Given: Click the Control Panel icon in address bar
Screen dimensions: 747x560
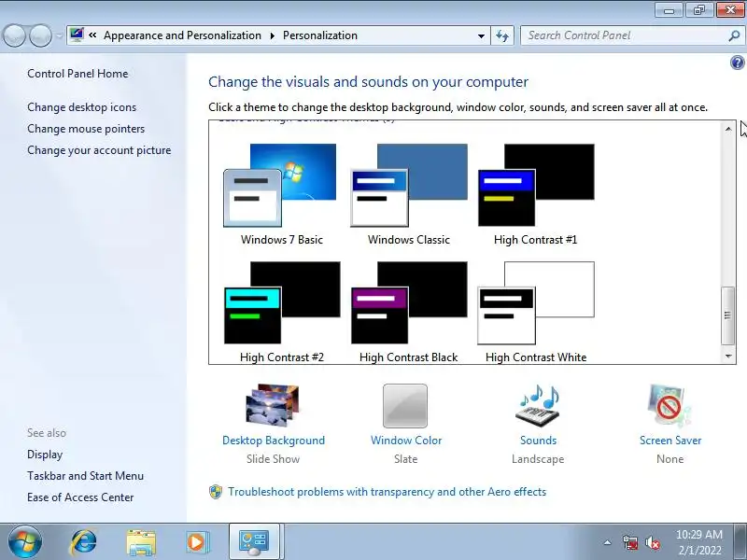Looking at the screenshot, I should tap(77, 35).
